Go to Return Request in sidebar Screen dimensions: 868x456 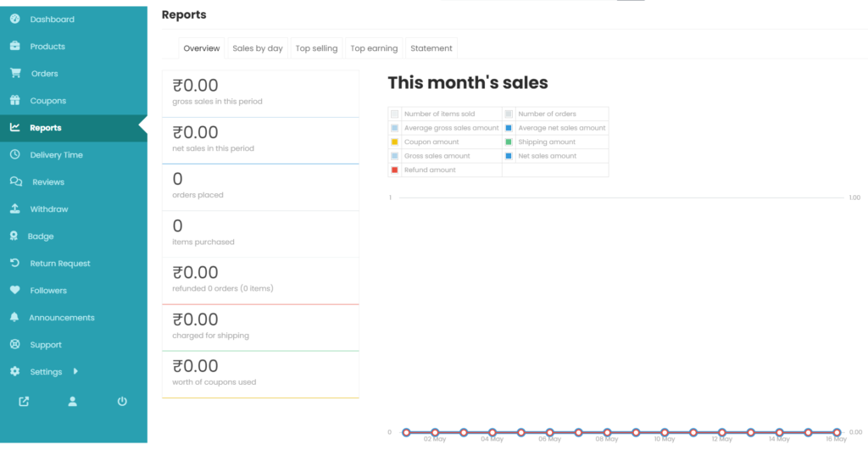click(60, 264)
